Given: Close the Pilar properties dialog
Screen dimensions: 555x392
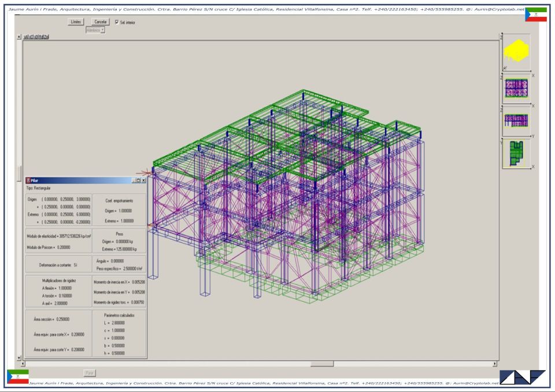Looking at the screenshot, I should click(x=144, y=181).
